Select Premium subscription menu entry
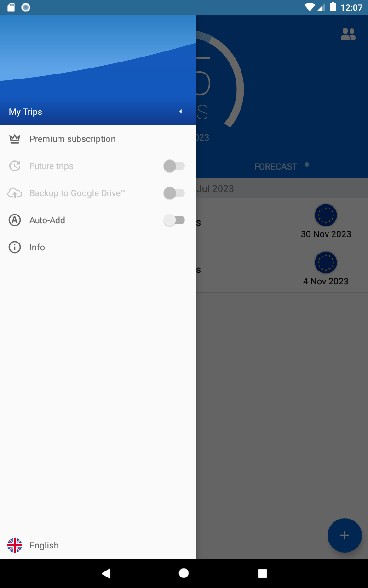The image size is (368, 588). tap(98, 139)
